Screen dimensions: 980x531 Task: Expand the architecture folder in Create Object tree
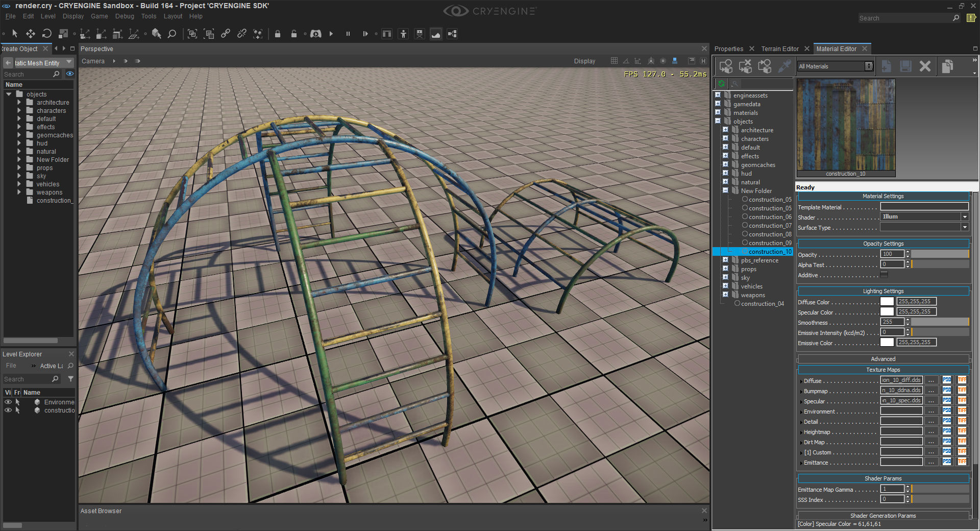[x=19, y=102]
